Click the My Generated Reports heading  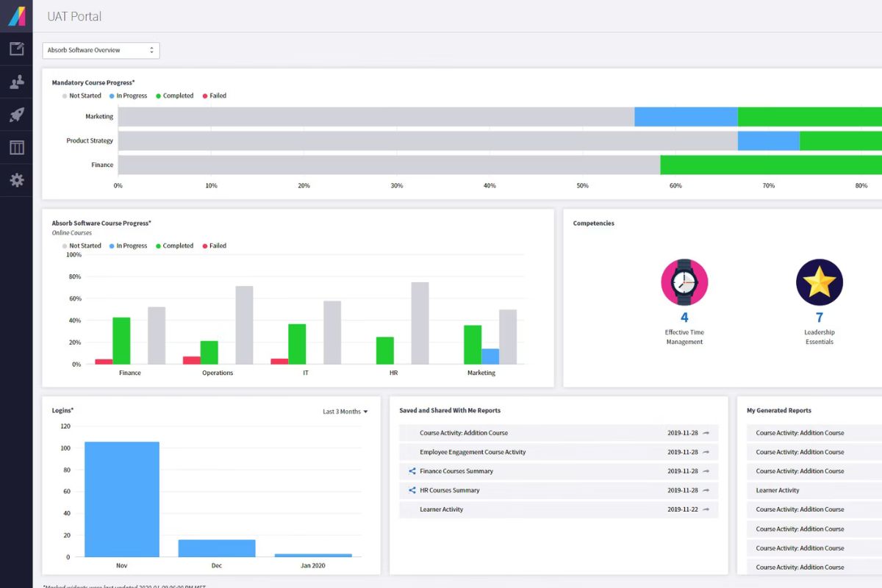click(x=779, y=411)
